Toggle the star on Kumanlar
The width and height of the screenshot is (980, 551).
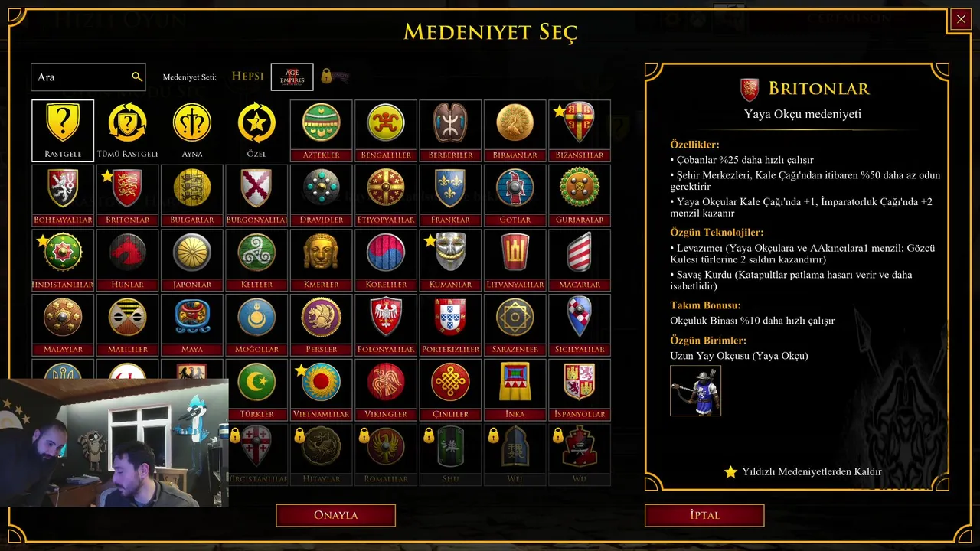point(430,241)
